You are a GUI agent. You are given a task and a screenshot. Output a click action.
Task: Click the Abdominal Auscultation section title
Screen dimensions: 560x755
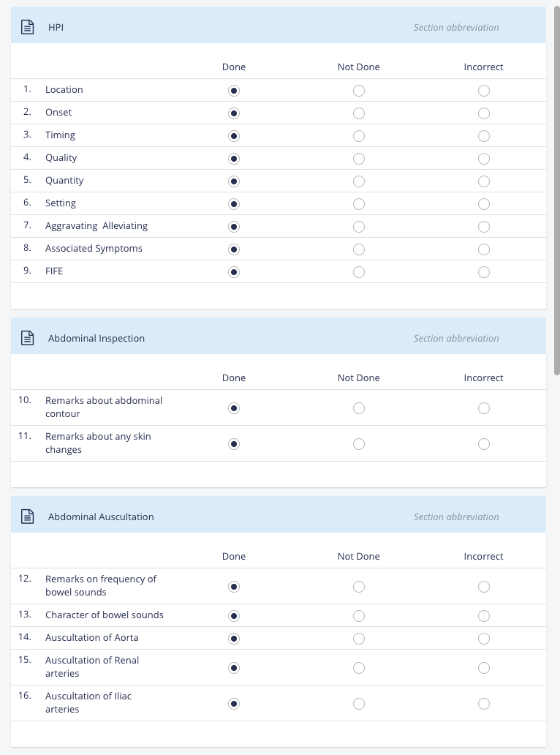[101, 517]
